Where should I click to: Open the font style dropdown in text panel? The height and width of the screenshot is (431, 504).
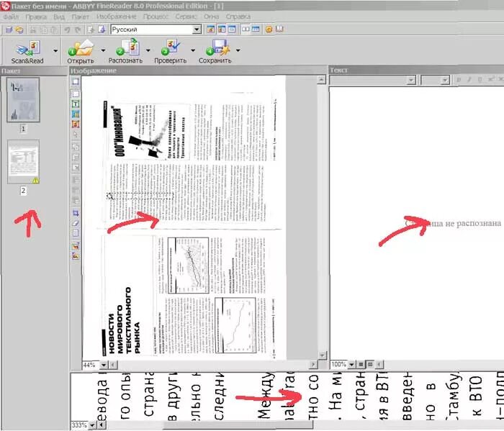(x=411, y=81)
